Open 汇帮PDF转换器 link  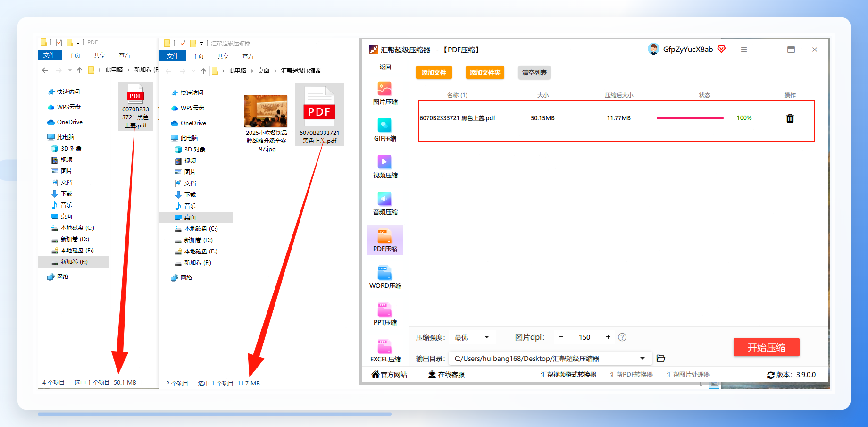(632, 375)
